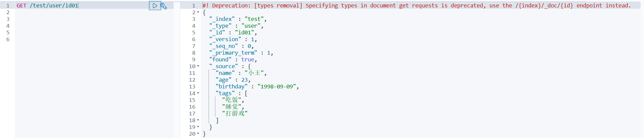Open the wrench actions menu icon
Screen dimensions: 644x138
(x=164, y=6)
